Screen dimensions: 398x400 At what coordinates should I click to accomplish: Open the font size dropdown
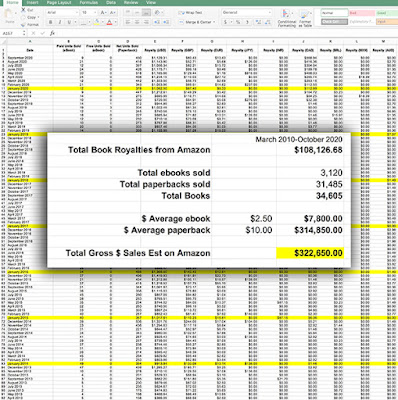point(89,13)
